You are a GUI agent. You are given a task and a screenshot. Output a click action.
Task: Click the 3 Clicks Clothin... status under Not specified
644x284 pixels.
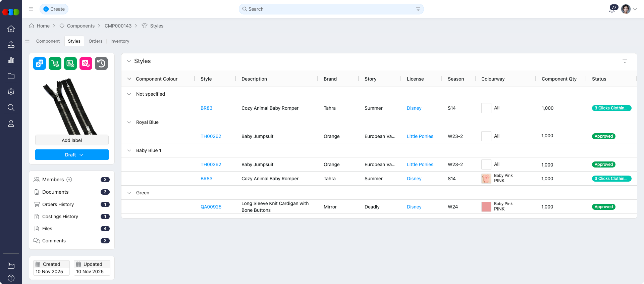pos(611,108)
